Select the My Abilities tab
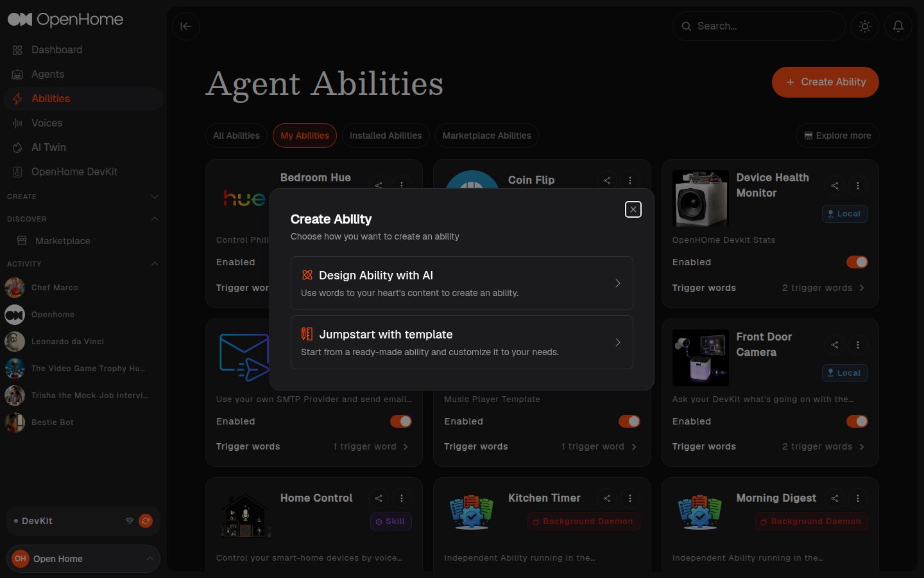Viewport: 924px width, 578px height. tap(304, 136)
